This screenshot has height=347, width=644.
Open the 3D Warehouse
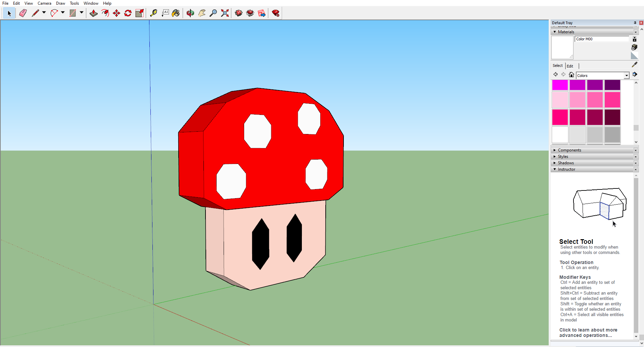click(239, 13)
